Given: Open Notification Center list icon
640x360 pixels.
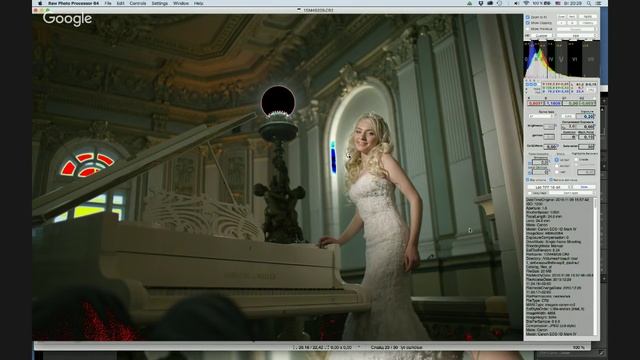Looking at the screenshot, I should point(599,3).
